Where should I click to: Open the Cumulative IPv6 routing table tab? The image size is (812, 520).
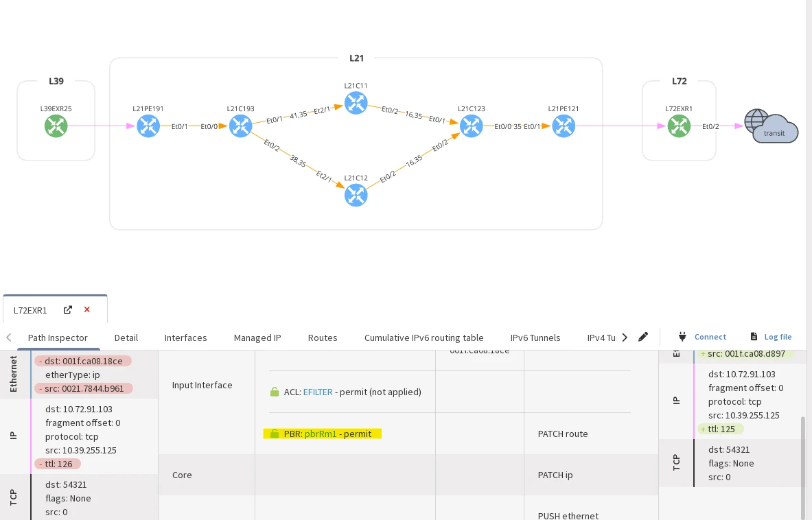[424, 338]
